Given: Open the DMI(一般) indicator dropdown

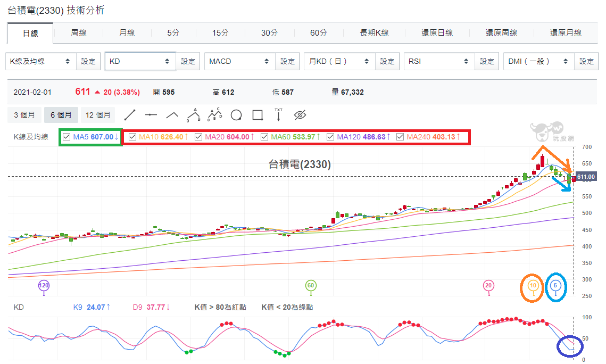Looking at the screenshot, I should pyautogui.click(x=539, y=61).
